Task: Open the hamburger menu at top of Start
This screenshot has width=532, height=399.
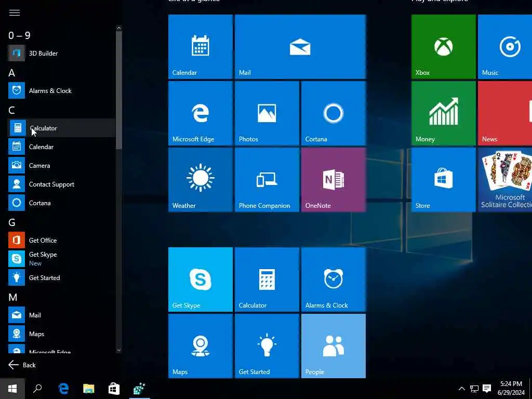Action: point(14,13)
